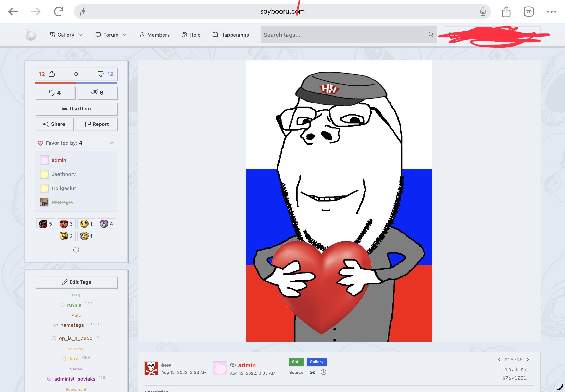Click the glasses-wearing yellow reaction with count 3
This screenshot has height=392, width=565.
pyautogui.click(x=66, y=236)
